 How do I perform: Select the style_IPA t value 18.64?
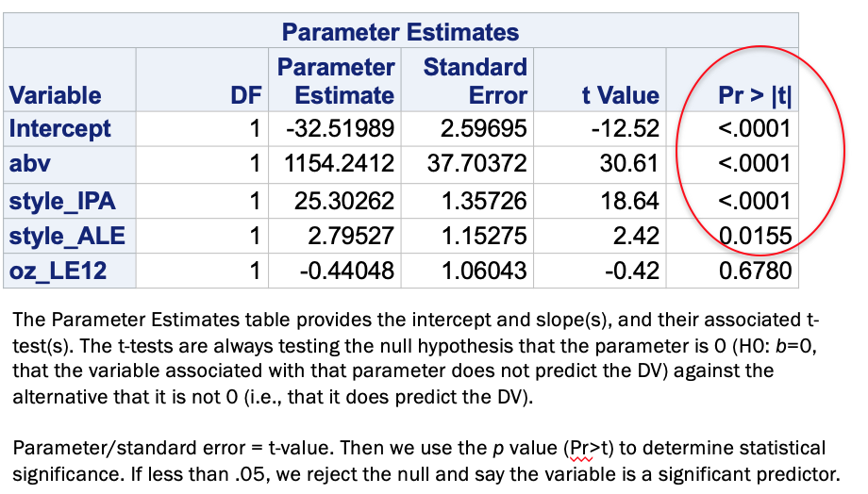pos(629,201)
